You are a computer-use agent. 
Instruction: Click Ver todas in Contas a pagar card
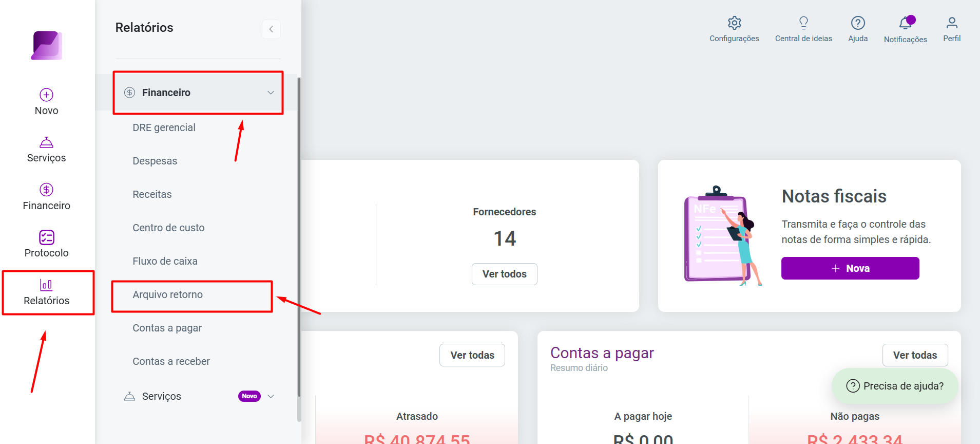[915, 355]
